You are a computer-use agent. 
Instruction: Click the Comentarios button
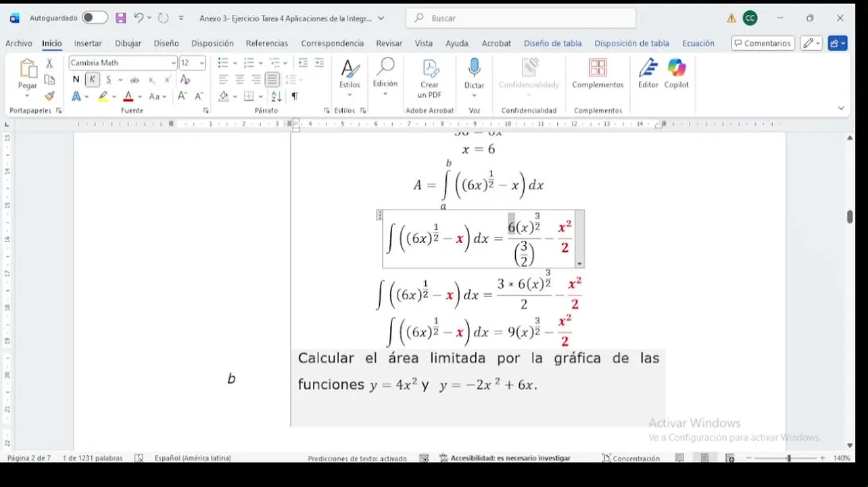point(763,43)
